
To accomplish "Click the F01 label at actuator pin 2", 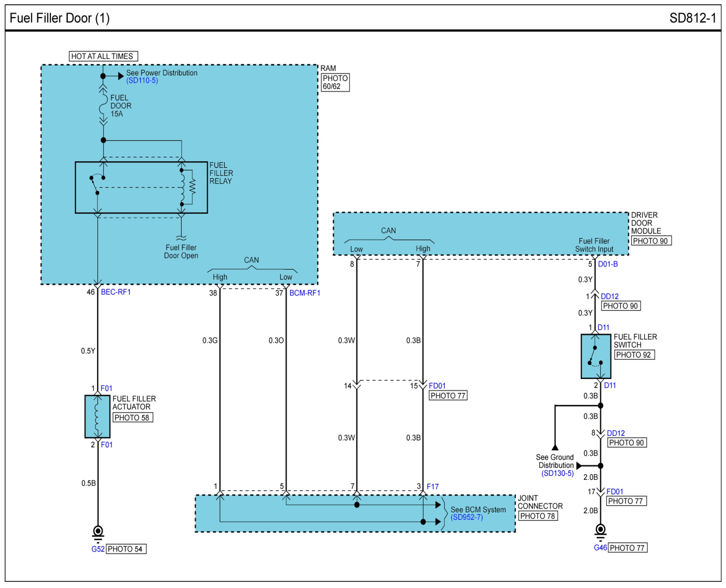I will (107, 445).
